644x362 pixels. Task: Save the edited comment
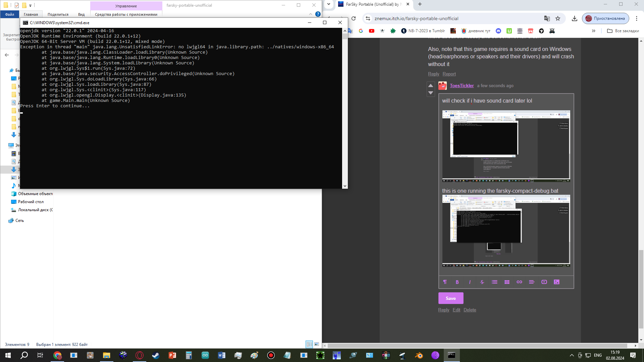click(450, 298)
